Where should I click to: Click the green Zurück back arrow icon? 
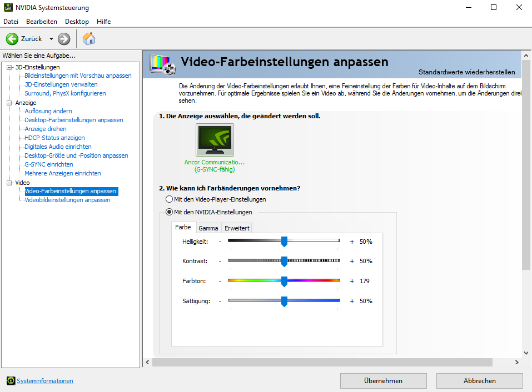pyautogui.click(x=12, y=39)
